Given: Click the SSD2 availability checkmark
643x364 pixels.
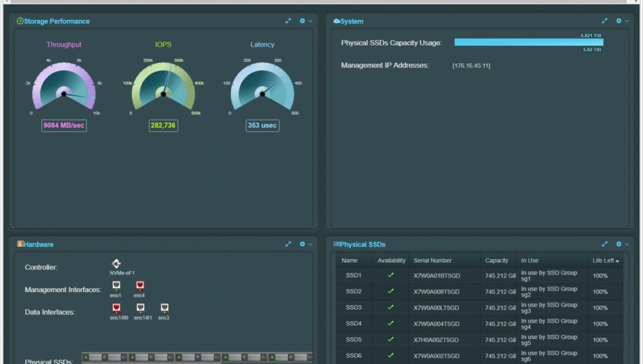Looking at the screenshot, I should click(390, 291).
